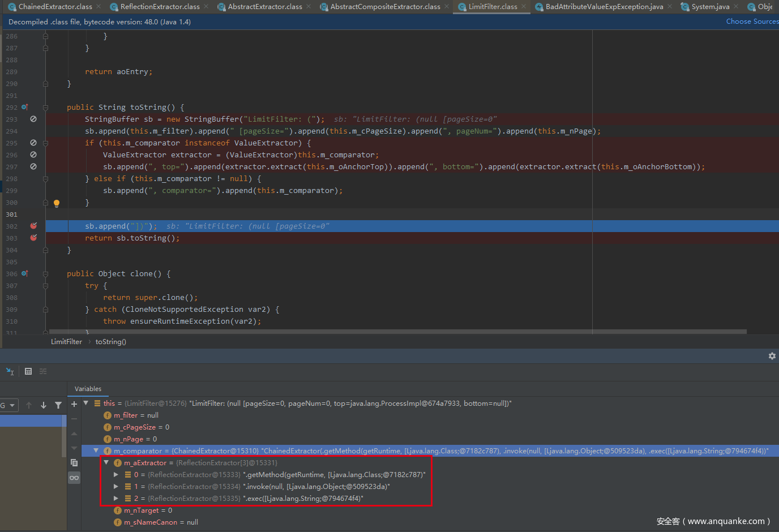Click the frames filter funnel icon
The height and width of the screenshot is (532, 779).
[58, 405]
